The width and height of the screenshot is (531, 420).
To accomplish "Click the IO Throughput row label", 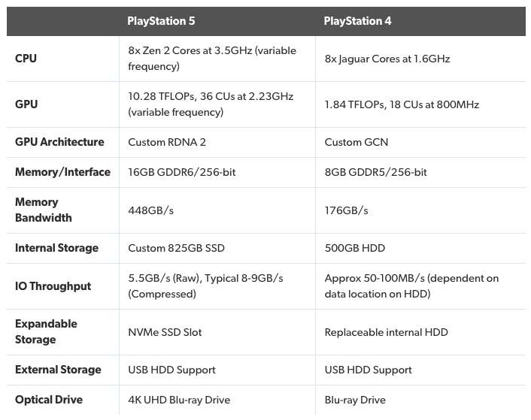I will [x=53, y=286].
